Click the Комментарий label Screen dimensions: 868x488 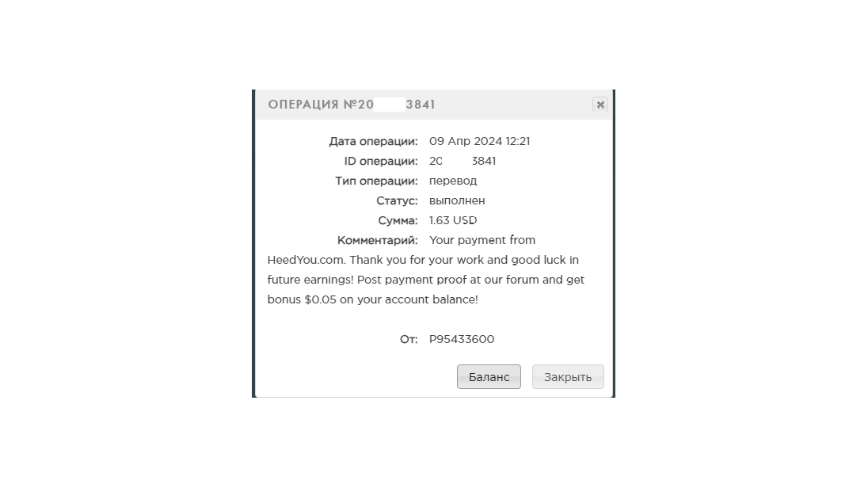pyautogui.click(x=378, y=240)
